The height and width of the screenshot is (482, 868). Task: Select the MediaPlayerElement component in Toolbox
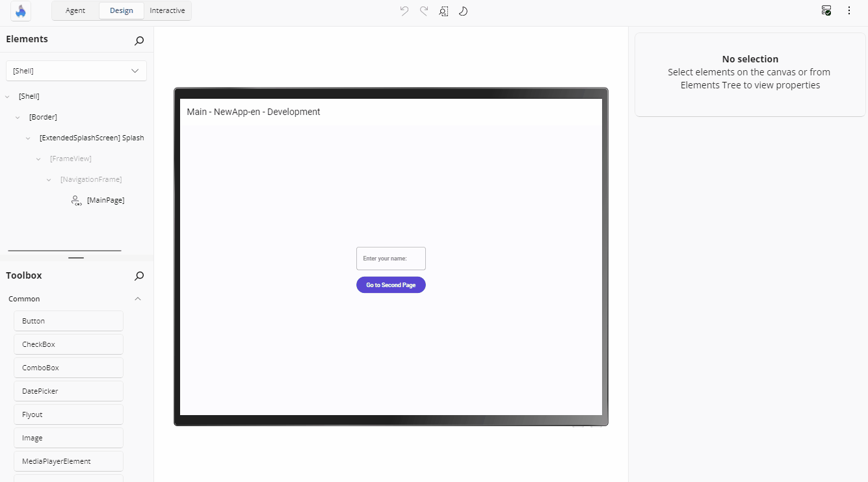[68, 461]
